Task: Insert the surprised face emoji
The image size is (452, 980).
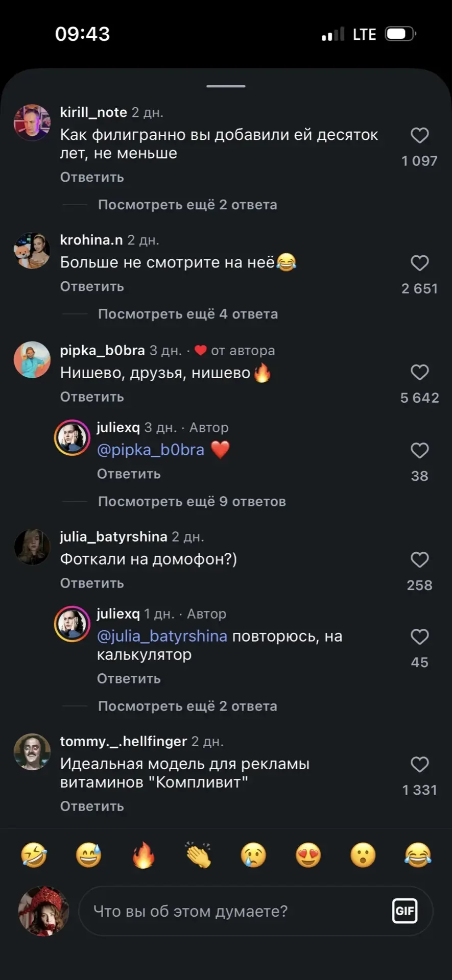Action: pos(363,855)
